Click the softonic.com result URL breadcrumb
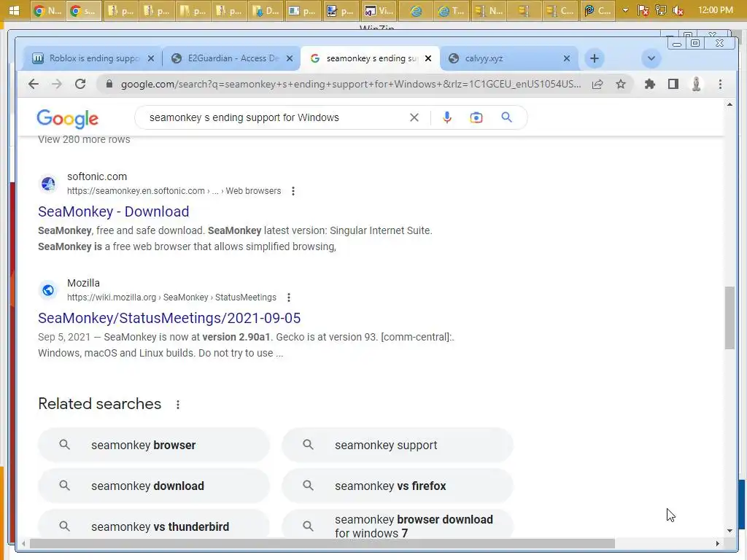The width and height of the screenshot is (747, 560). click(174, 191)
